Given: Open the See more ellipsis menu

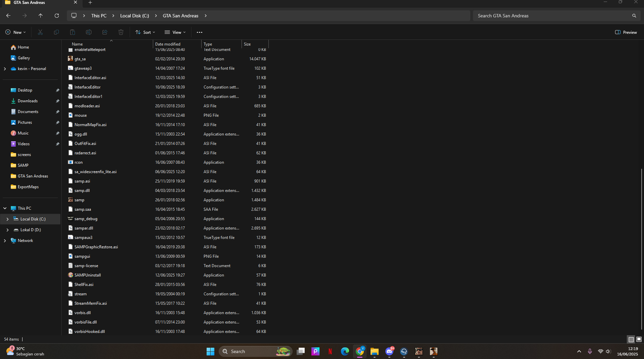Looking at the screenshot, I should click(x=199, y=32).
